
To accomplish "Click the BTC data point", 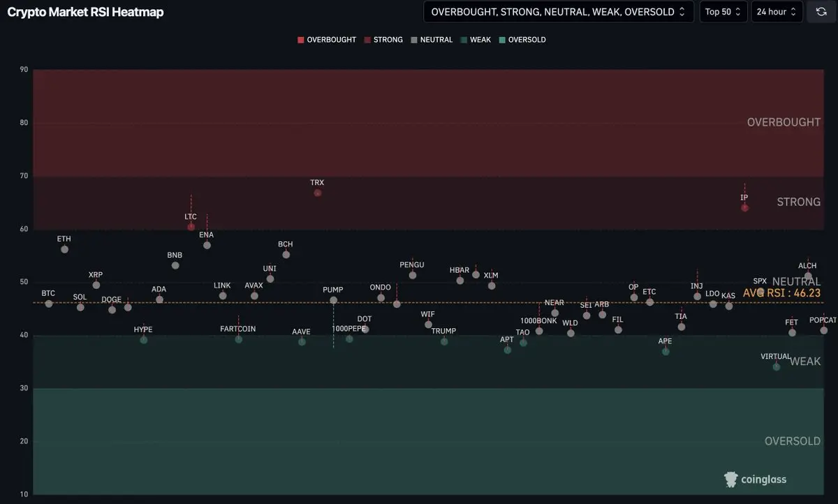I will coord(48,304).
